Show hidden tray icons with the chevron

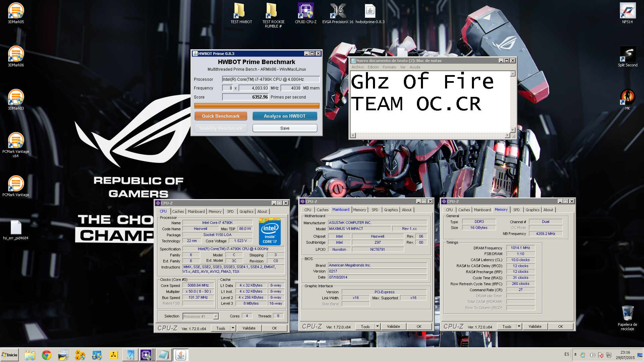pyautogui.click(x=575, y=355)
